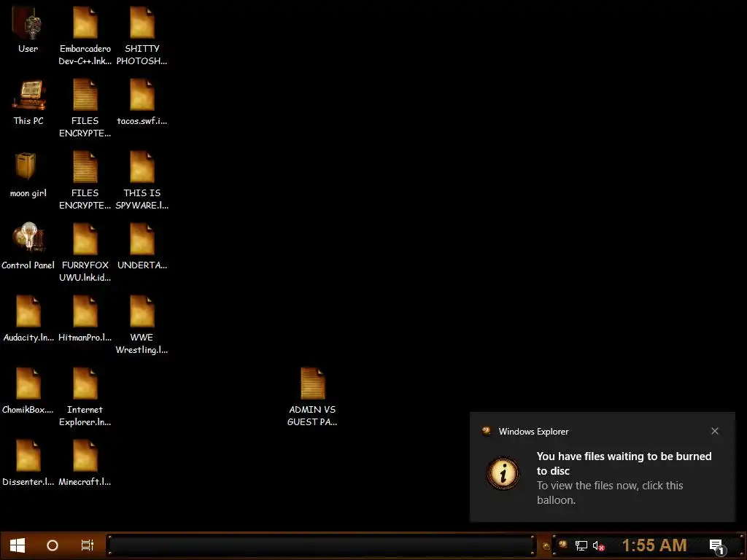Select the THIS IS SPYWARE file icon

tap(142, 181)
